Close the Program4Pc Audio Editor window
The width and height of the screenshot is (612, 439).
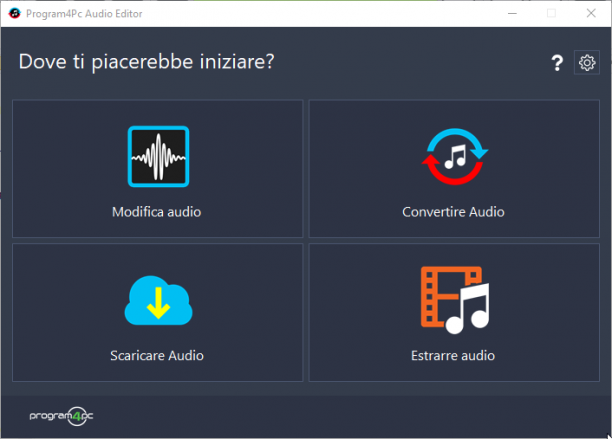point(591,13)
